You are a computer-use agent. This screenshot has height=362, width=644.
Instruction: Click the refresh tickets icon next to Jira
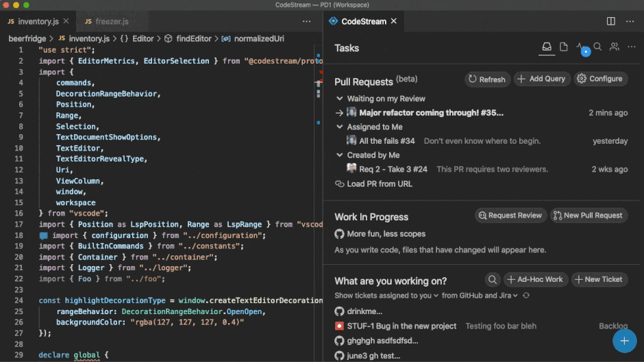coord(526,296)
